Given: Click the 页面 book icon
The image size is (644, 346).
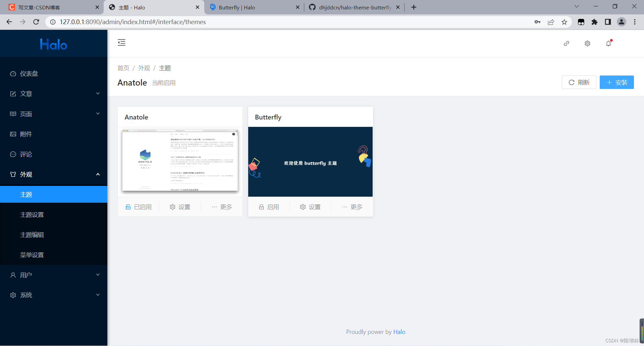Looking at the screenshot, I should coord(13,114).
